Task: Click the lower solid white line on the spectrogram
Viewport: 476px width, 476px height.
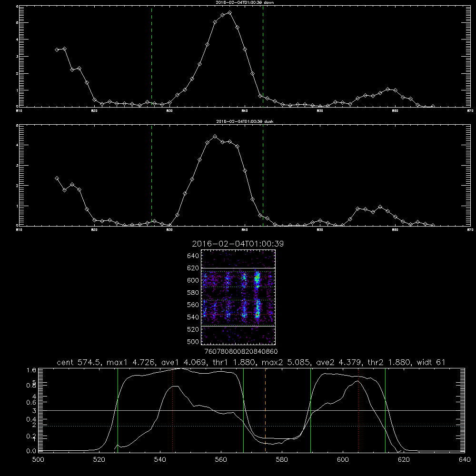Action: click(x=238, y=326)
